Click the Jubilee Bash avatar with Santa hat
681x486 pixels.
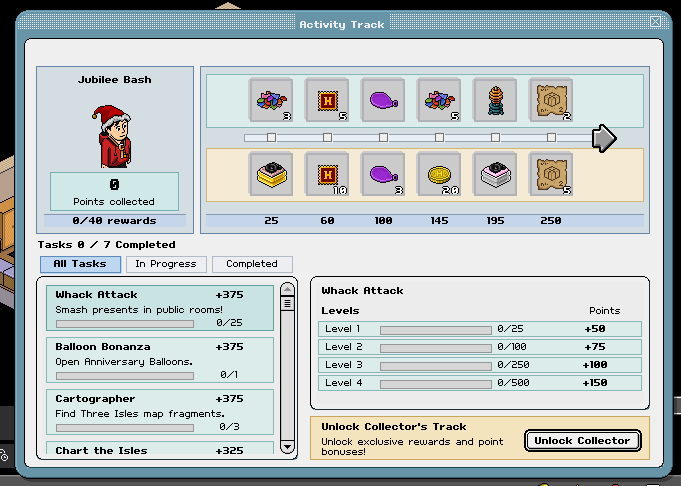click(114, 136)
